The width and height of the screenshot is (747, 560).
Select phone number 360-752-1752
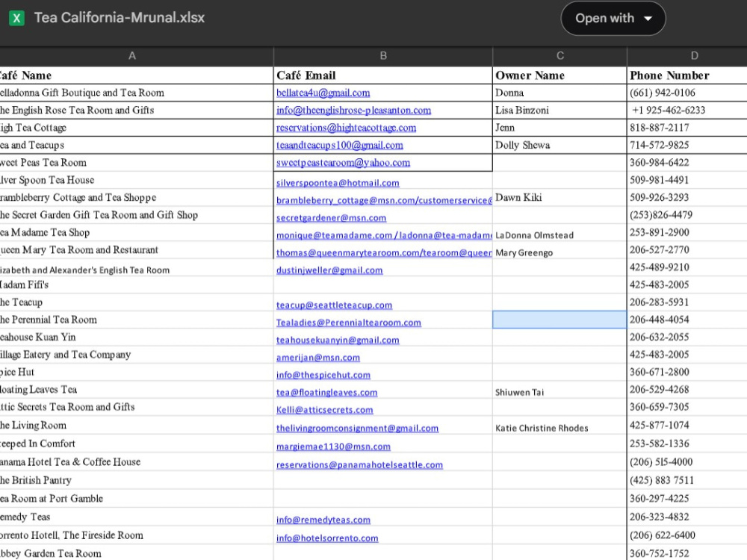(687, 553)
